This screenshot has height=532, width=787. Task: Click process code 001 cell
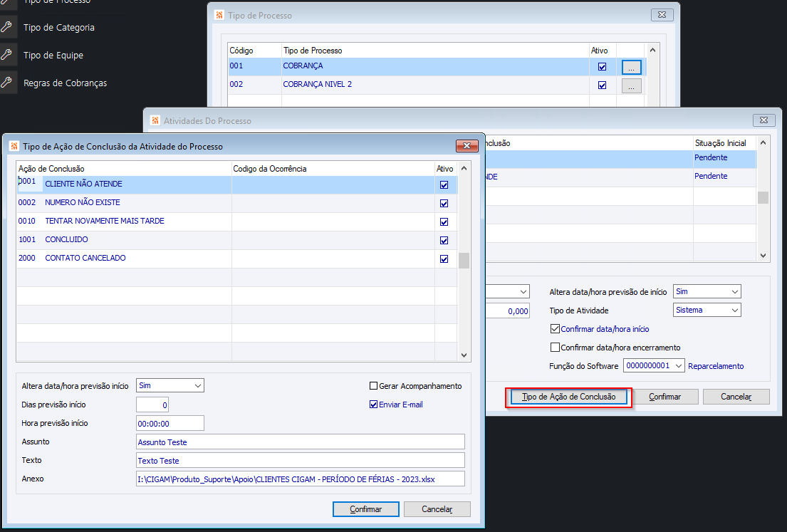pyautogui.click(x=236, y=66)
